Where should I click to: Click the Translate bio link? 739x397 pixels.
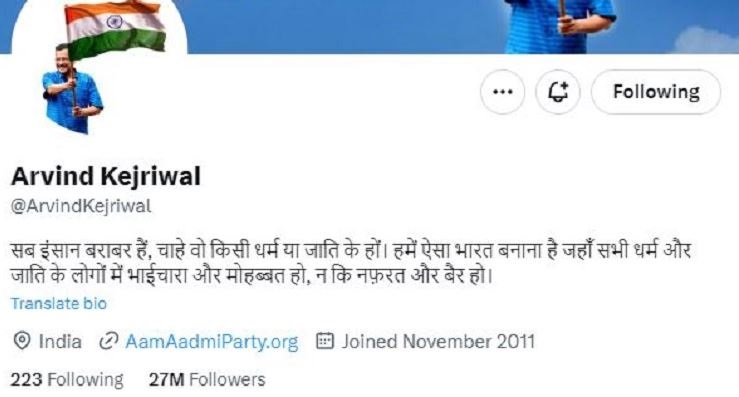click(x=59, y=303)
